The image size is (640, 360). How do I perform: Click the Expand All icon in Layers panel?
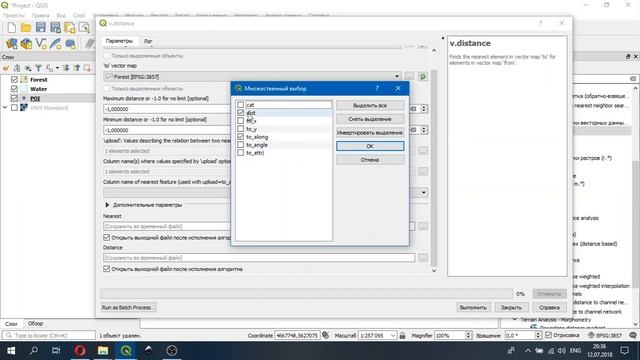tap(66, 68)
